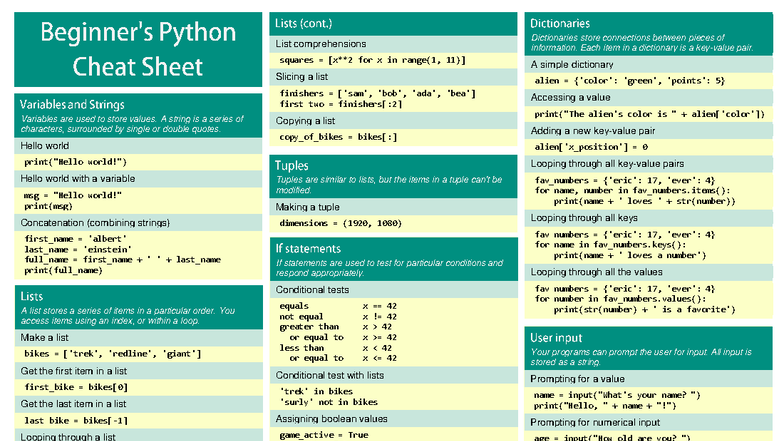The image size is (784, 441).
Task: Click the code line bikes = ['trek', 'redline', 'giant']
Action: click(x=112, y=354)
